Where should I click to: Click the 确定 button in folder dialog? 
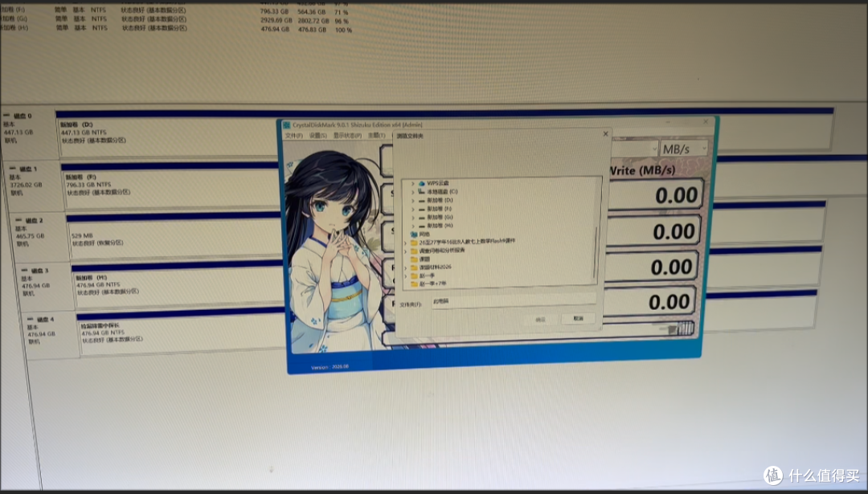[540, 320]
